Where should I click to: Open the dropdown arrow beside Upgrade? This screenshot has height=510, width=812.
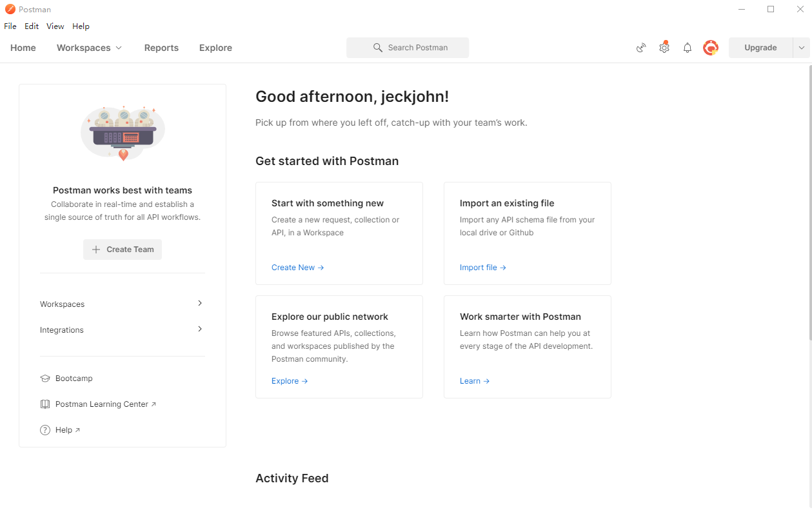802,48
